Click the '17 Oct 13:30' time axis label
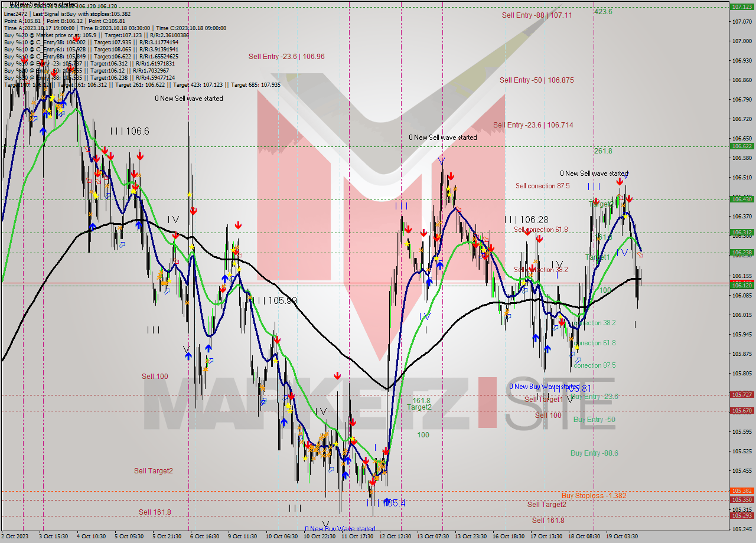 [x=546, y=537]
